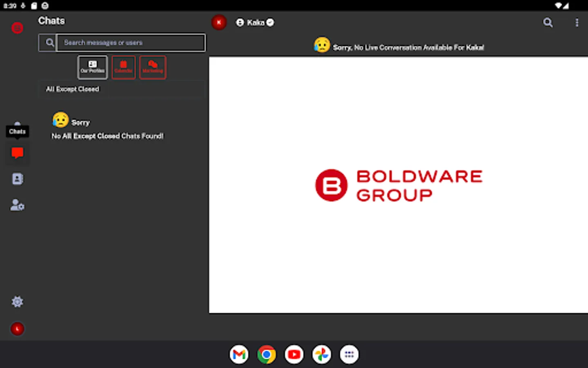
Task: Open the Contacts book from the sidebar
Action: click(17, 179)
